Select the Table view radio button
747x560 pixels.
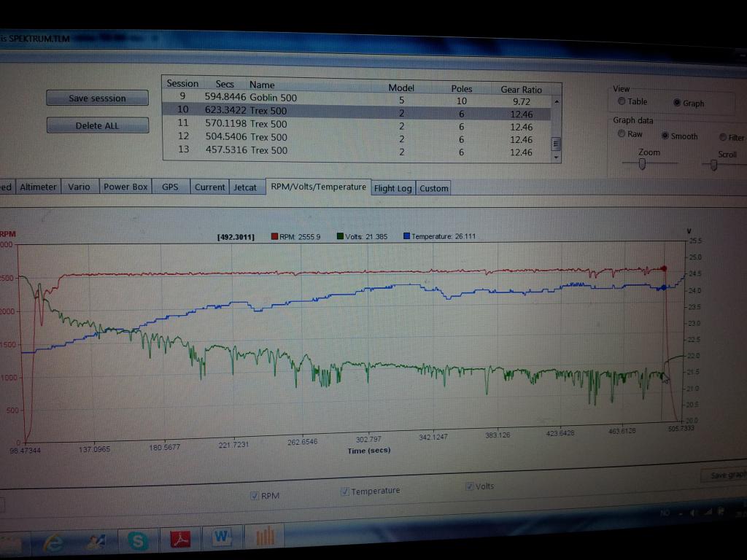coord(622,101)
